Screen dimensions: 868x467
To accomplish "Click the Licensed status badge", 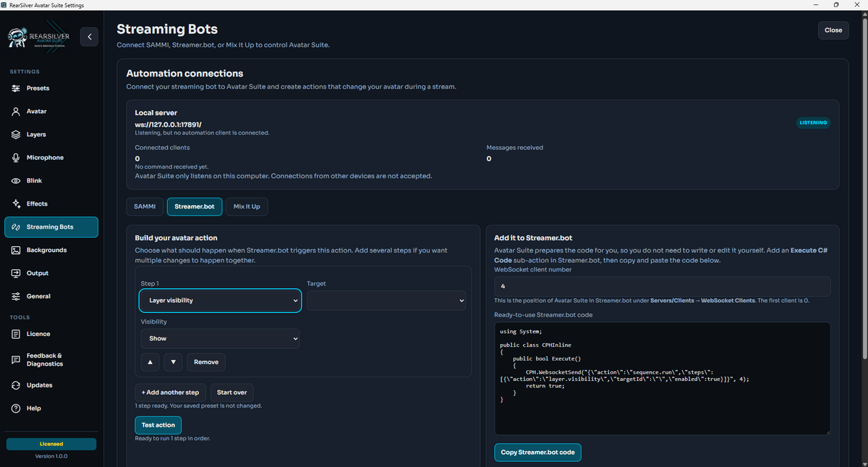I will pyautogui.click(x=51, y=444).
